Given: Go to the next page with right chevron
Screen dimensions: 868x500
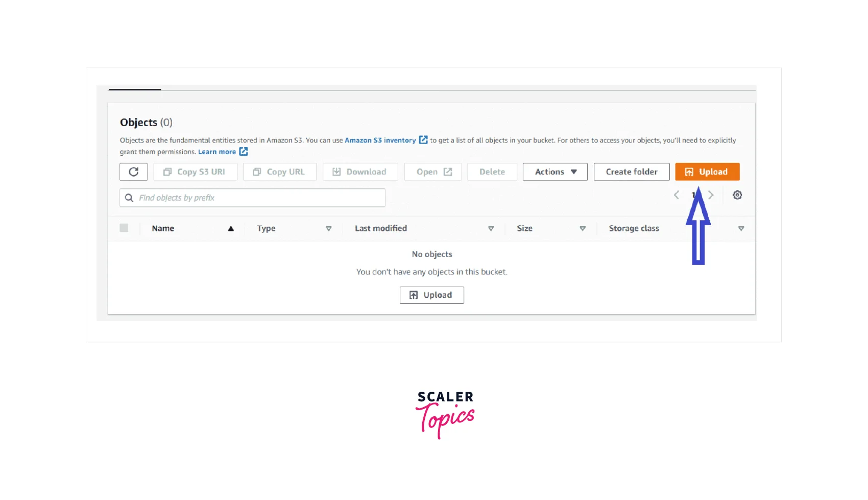Looking at the screenshot, I should tap(711, 195).
